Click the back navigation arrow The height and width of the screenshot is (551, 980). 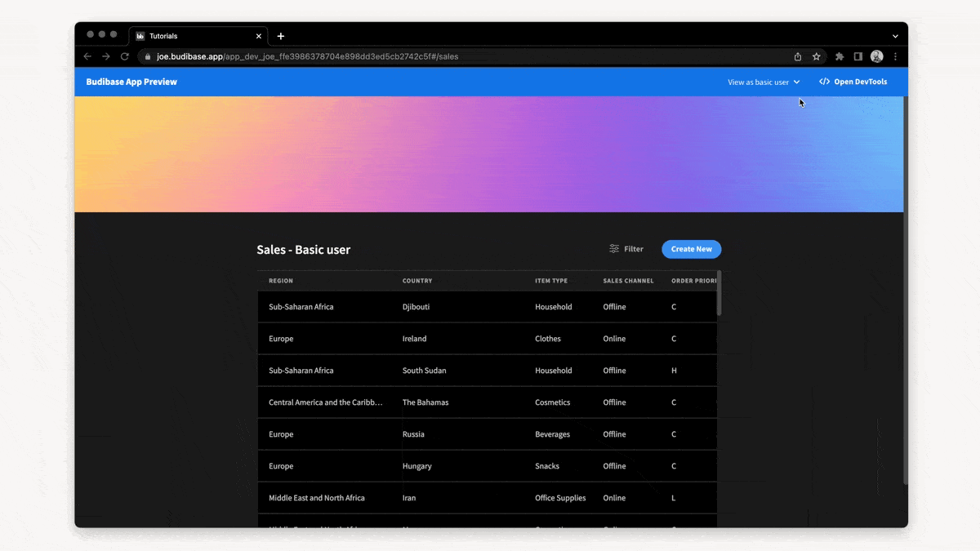(87, 56)
